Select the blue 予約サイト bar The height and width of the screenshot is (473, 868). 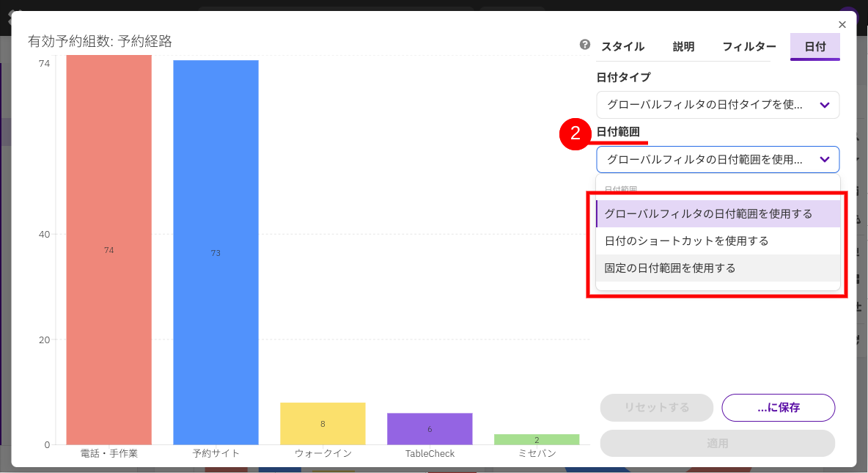(x=216, y=252)
